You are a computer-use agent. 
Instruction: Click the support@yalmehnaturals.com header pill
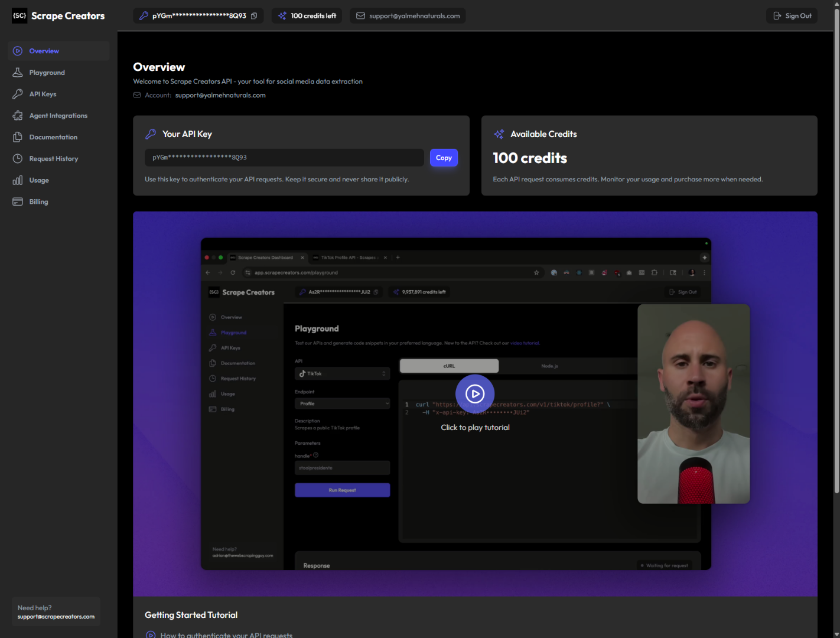(x=408, y=16)
